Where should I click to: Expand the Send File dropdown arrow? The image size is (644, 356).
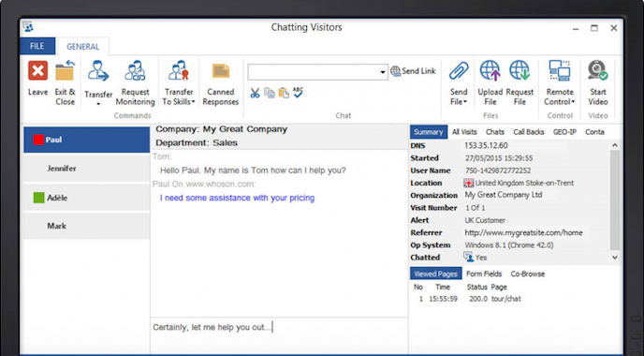click(465, 102)
